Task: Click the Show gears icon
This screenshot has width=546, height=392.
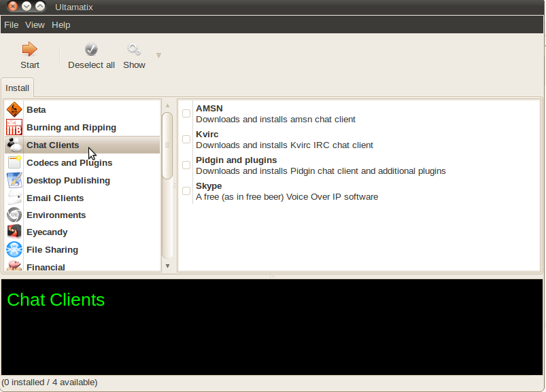Action: pyautogui.click(x=134, y=50)
